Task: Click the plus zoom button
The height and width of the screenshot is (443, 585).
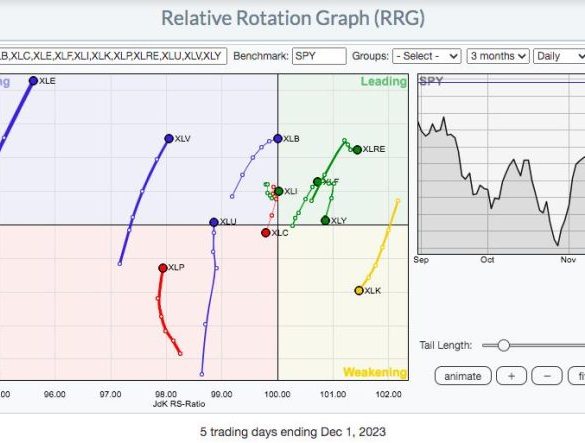Action: click(511, 376)
